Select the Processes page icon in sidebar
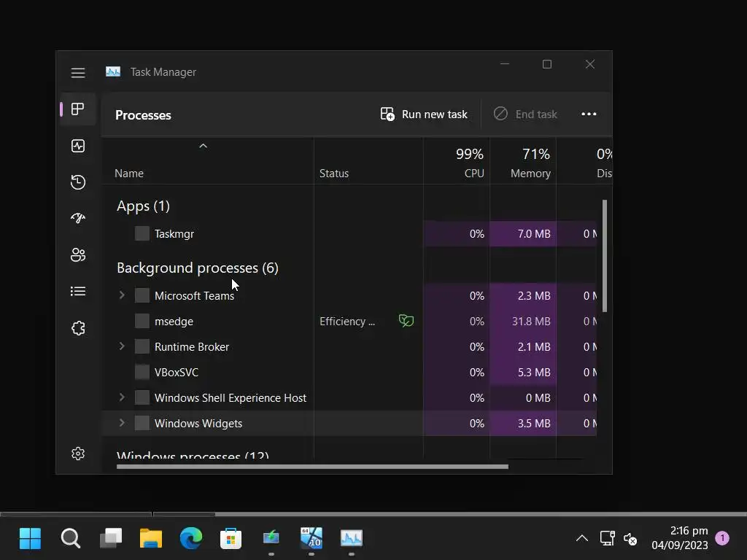 click(x=78, y=109)
